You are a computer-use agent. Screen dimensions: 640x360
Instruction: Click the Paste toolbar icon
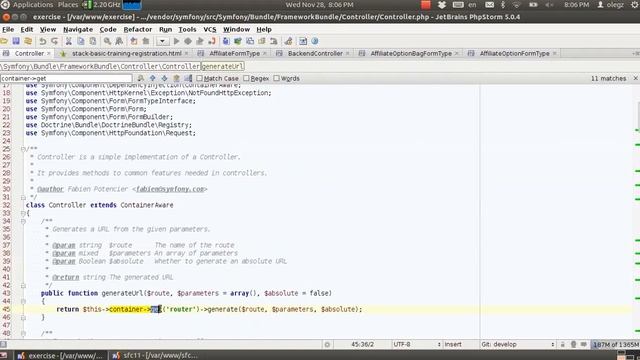point(93,41)
